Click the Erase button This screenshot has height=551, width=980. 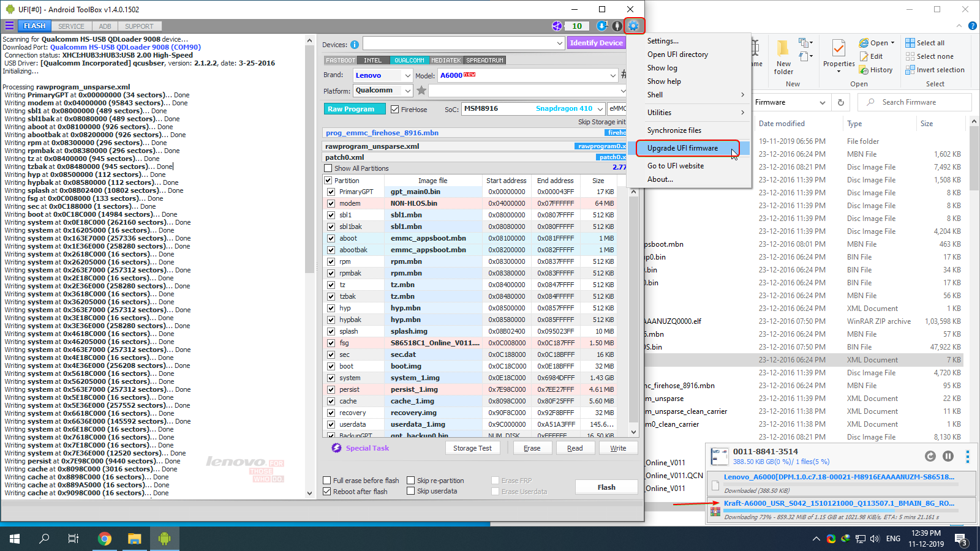pos(532,448)
